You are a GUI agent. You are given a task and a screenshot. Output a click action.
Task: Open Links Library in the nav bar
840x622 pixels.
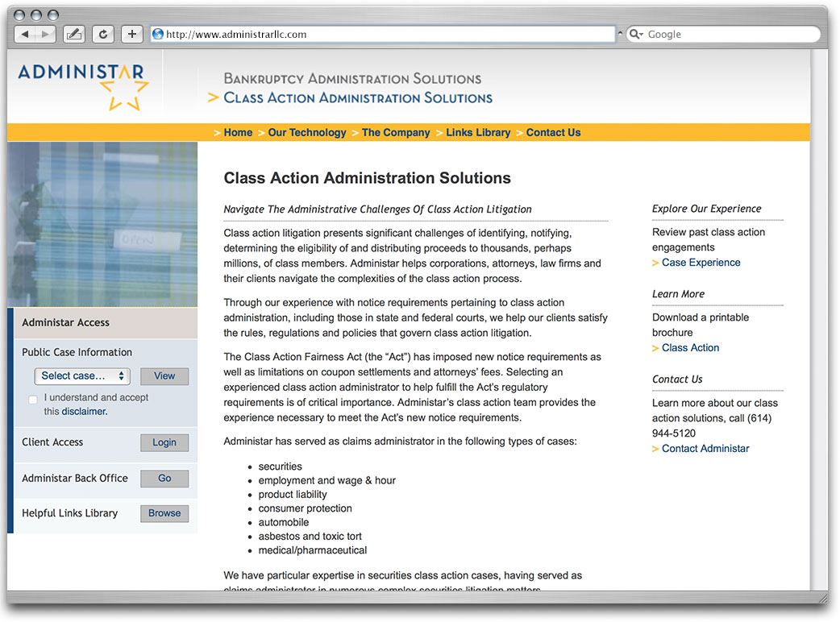pyautogui.click(x=478, y=132)
